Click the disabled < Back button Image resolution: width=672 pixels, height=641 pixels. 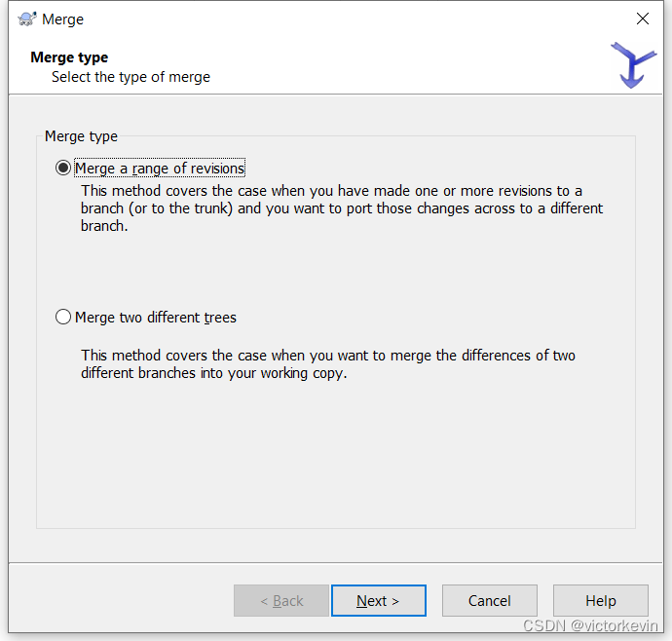point(281,600)
